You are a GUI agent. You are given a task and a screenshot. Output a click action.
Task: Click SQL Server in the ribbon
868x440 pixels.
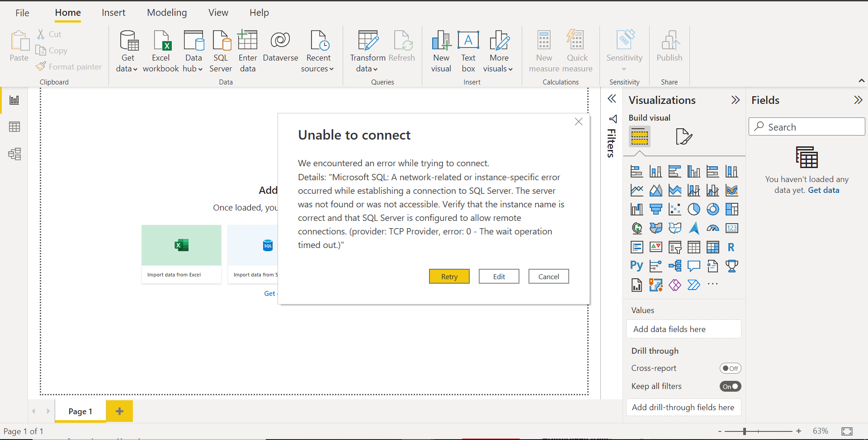pos(221,51)
